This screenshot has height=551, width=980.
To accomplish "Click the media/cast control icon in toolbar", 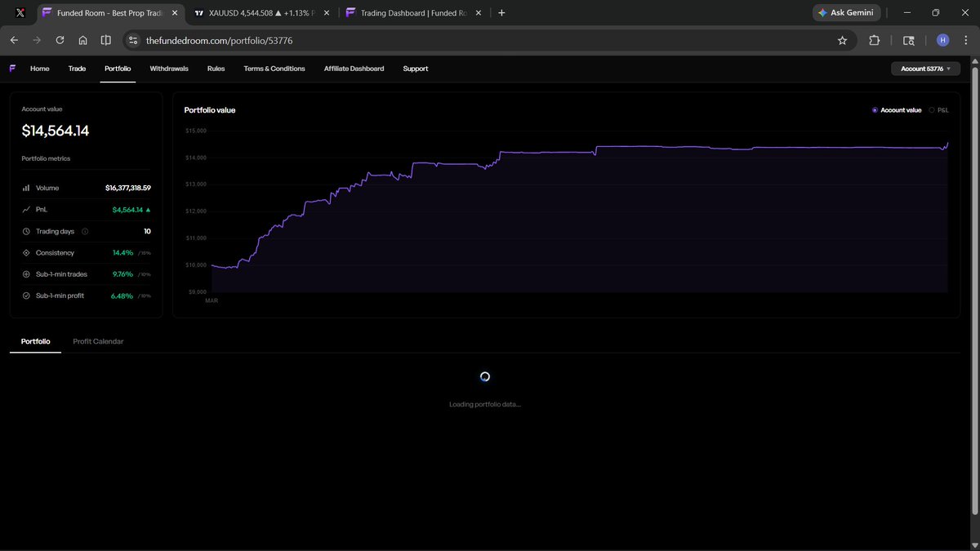I will (x=908, y=40).
